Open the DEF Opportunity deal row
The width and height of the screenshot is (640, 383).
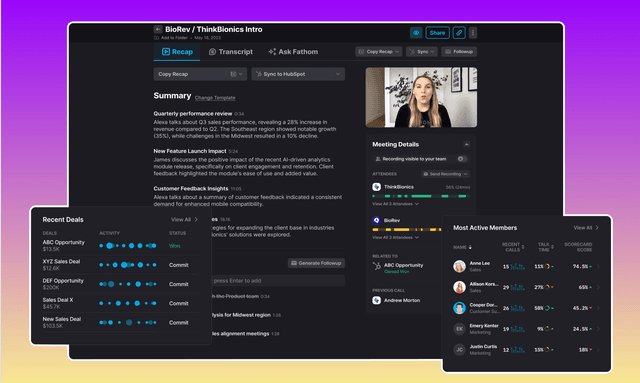(120, 284)
